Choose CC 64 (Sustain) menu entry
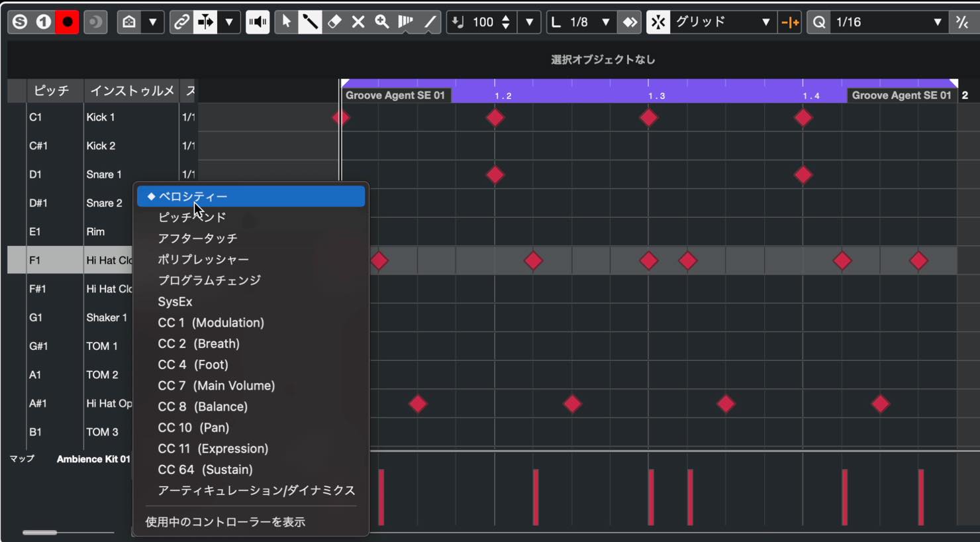Screen dimensions: 980x542 click(x=251, y=469)
